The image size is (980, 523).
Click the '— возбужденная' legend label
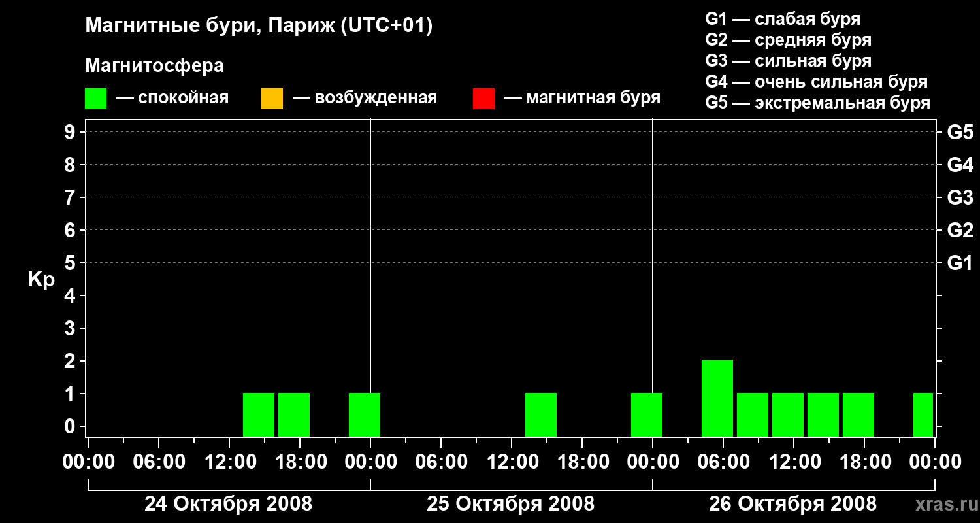coord(365,98)
